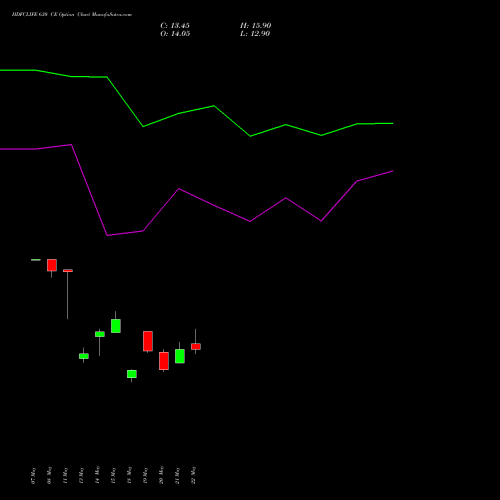This screenshot has height=500, width=500.
Task: Select the 14 May date label
Action: pyautogui.click(x=97, y=475)
